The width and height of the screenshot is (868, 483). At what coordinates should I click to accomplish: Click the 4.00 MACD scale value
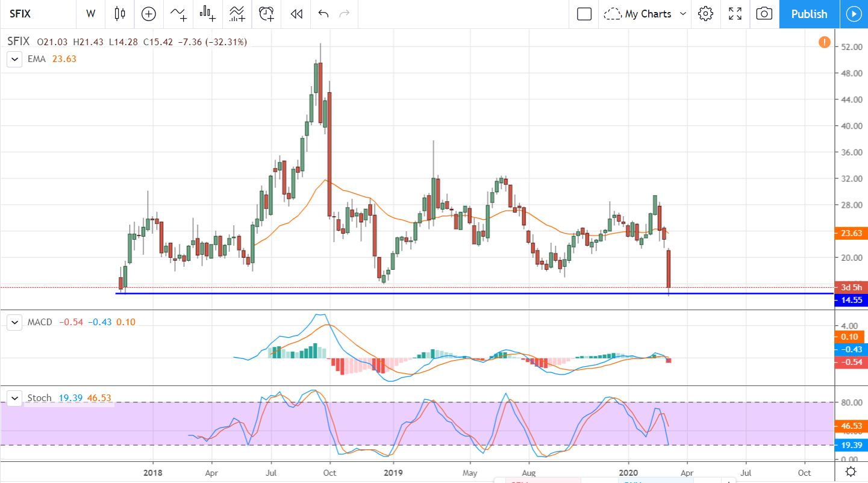point(849,325)
